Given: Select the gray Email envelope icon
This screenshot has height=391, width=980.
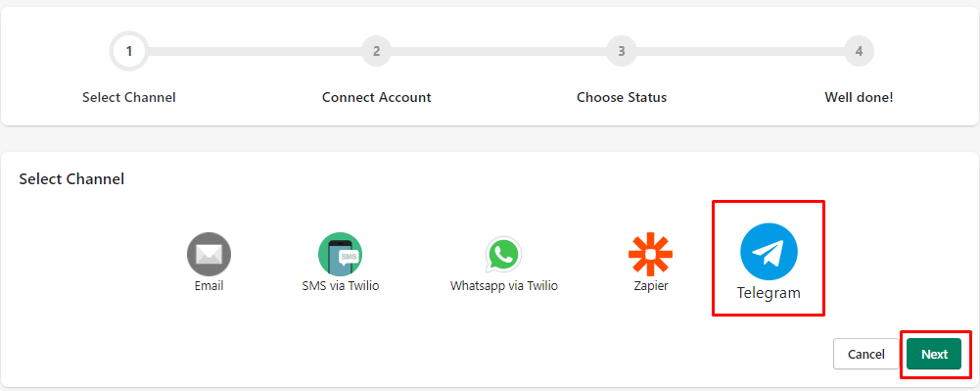Looking at the screenshot, I should [x=209, y=255].
